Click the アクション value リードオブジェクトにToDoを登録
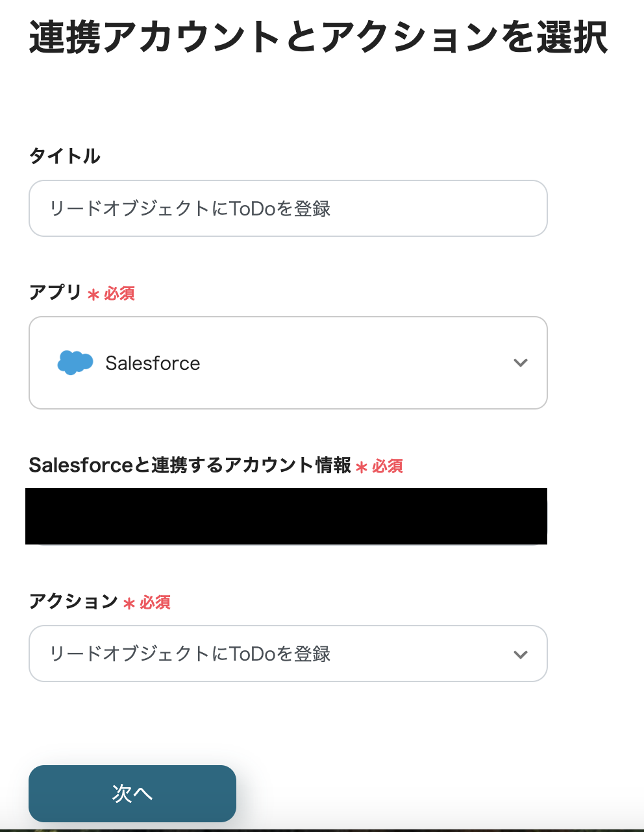644x832 pixels. (190, 654)
